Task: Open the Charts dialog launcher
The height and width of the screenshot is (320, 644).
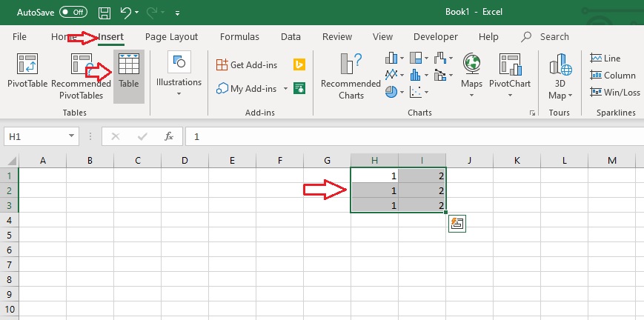Action: point(532,113)
